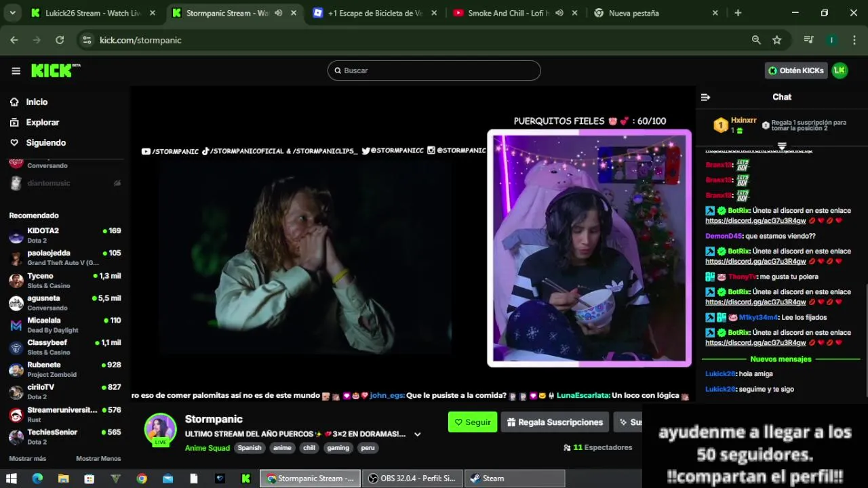Image resolution: width=868 pixels, height=488 pixels.
Task: Open Microsoft Store from taskbar
Action: [x=89, y=479]
